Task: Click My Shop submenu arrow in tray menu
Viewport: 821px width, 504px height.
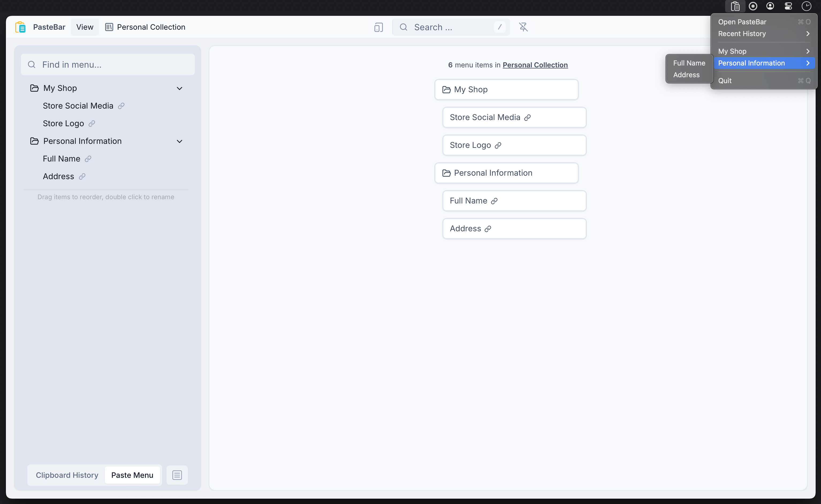Action: pos(808,51)
